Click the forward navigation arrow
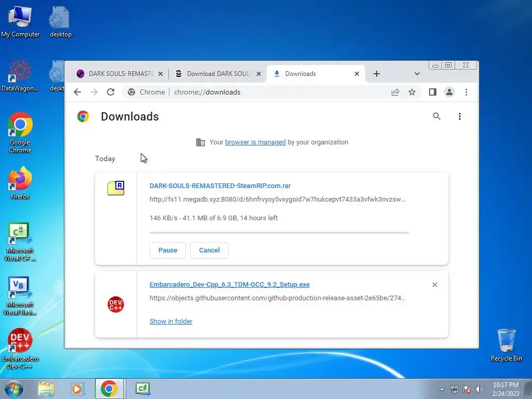This screenshot has height=399, width=532. coord(94,92)
